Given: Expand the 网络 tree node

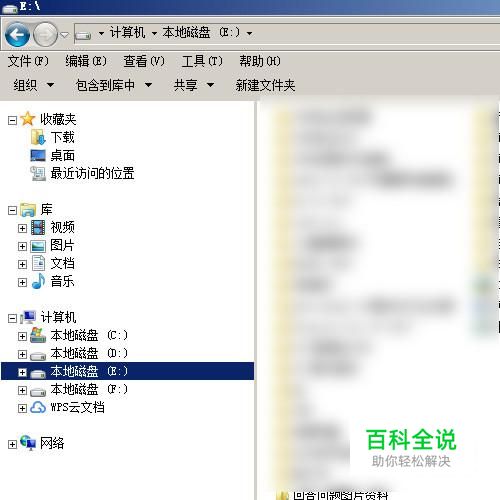Looking at the screenshot, I should click(x=12, y=444).
